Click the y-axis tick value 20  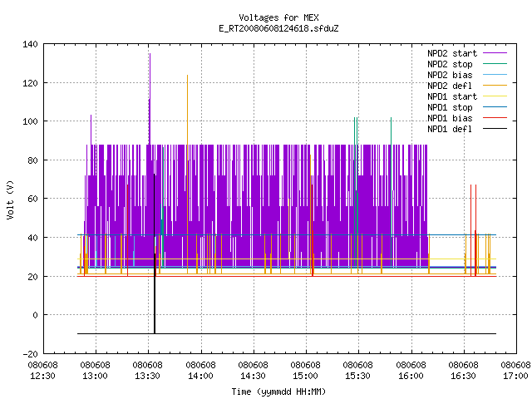click(x=32, y=277)
